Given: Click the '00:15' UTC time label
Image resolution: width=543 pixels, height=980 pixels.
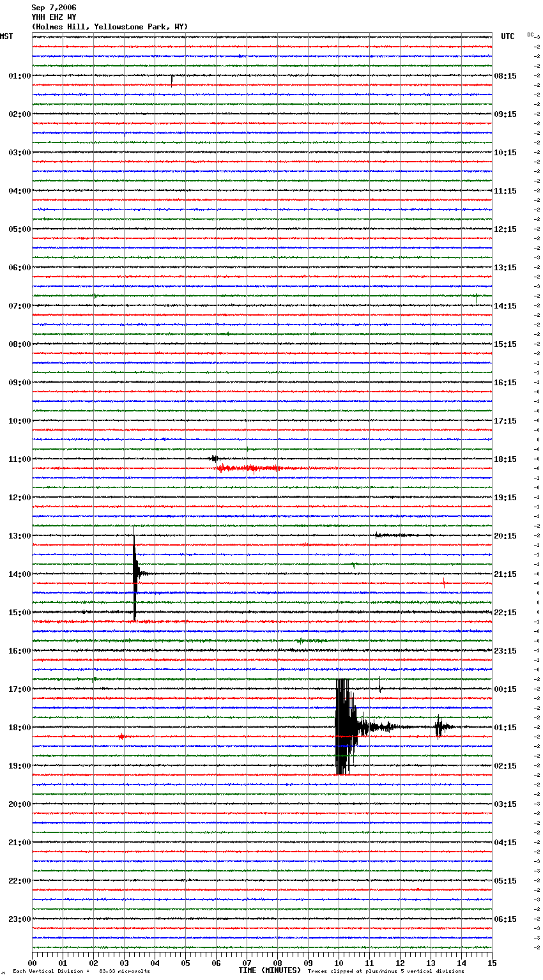Looking at the screenshot, I should point(505,689).
